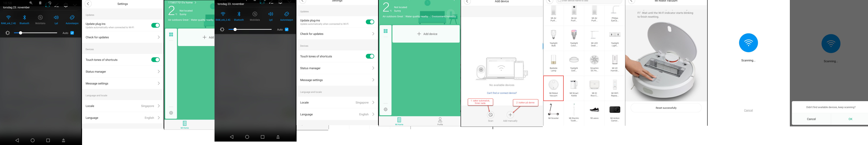
Task: Click "Can't find or connect device?" link
Action: pos(502,93)
